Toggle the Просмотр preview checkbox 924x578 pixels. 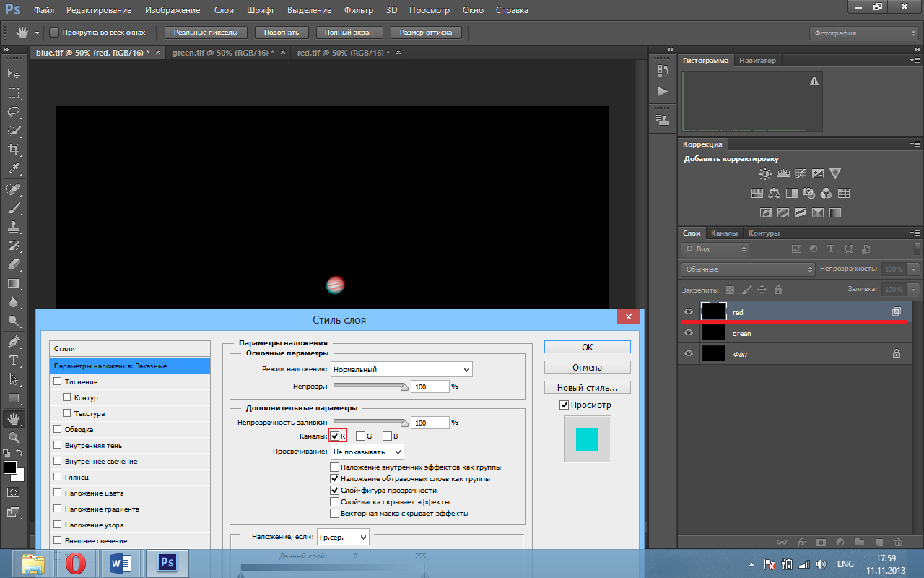tap(565, 405)
